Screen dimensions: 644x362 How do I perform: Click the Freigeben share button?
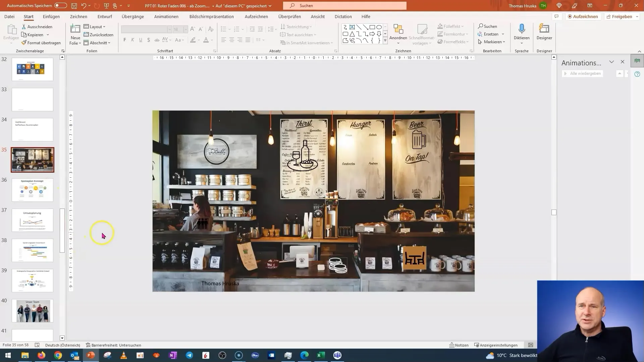pos(622,16)
